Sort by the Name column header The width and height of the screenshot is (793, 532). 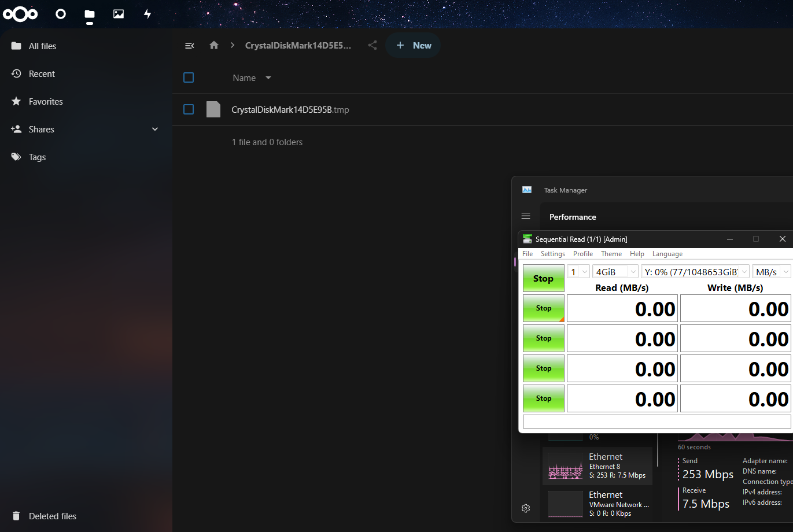pyautogui.click(x=252, y=77)
